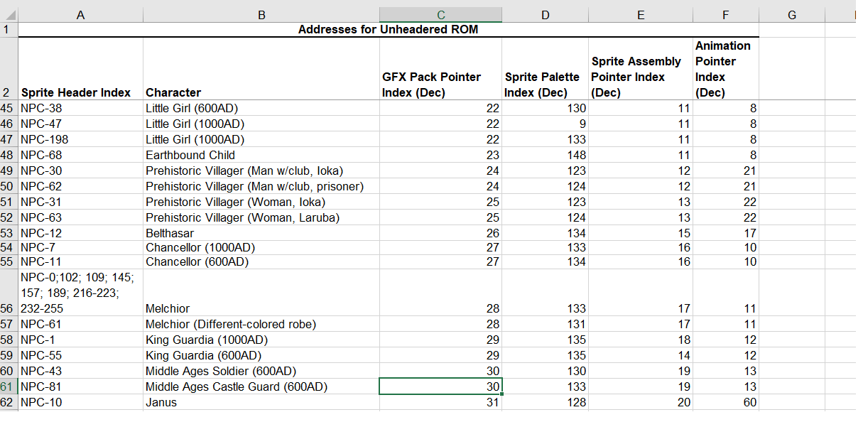The width and height of the screenshot is (868, 422).
Task: Click the 'Addresses for Unheadered ROM' title cell
Action: 388,29
